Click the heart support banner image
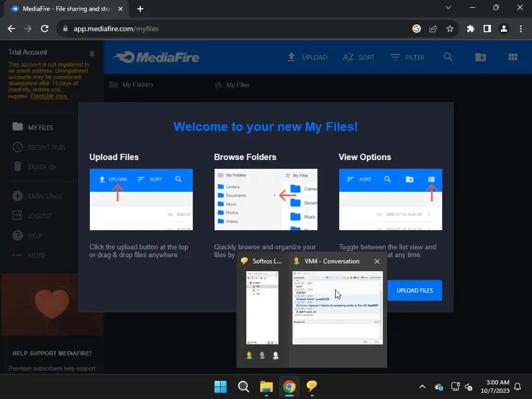The image size is (532, 399). tap(52, 304)
